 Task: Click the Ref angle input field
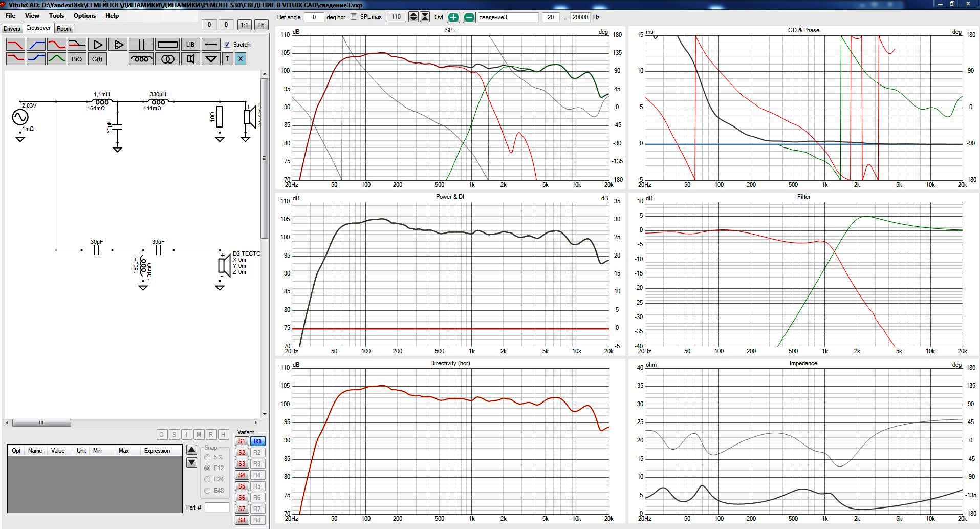(x=314, y=17)
